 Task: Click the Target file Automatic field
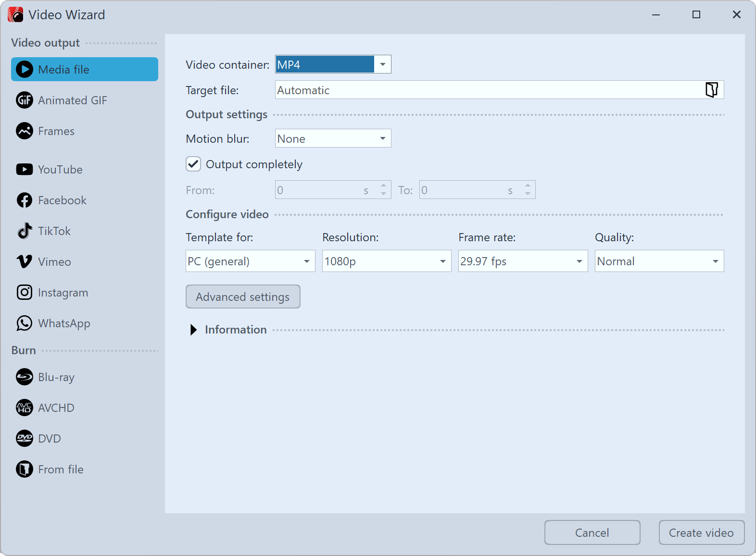(500, 89)
